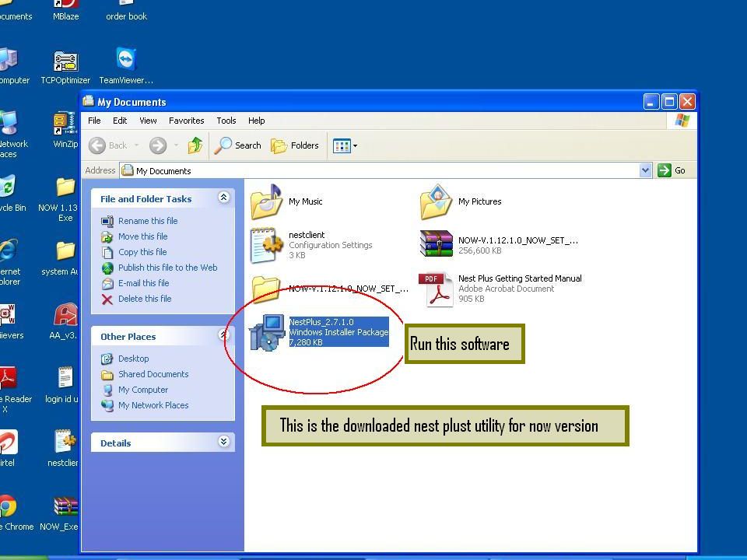This screenshot has width=747, height=560.
Task: Maximize the My Documents window
Action: click(x=669, y=101)
